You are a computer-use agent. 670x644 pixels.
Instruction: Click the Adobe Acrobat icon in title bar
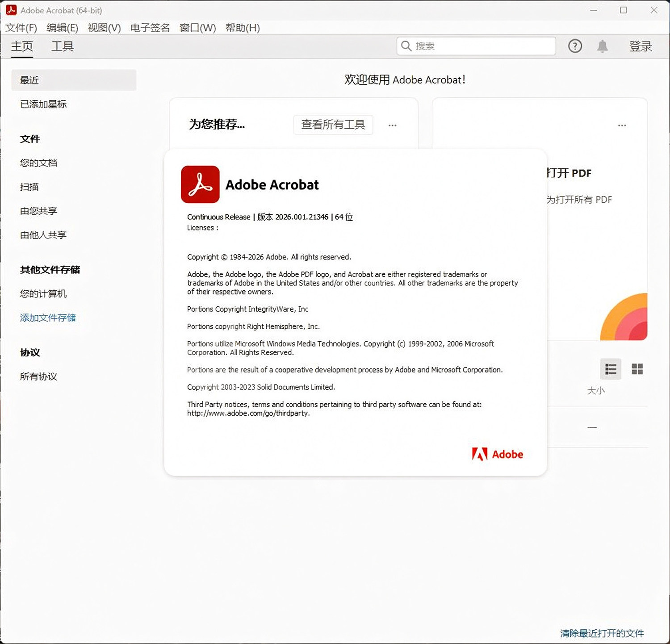point(11,10)
